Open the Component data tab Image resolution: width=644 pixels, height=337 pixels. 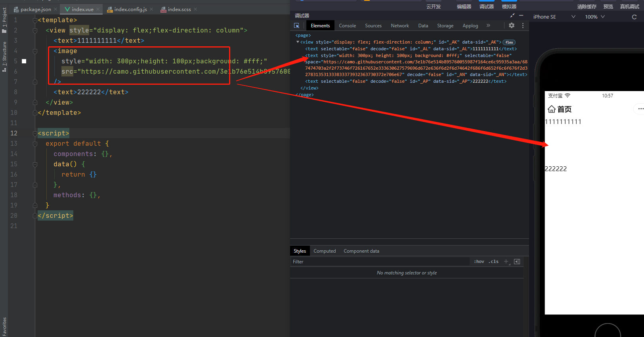pos(361,251)
